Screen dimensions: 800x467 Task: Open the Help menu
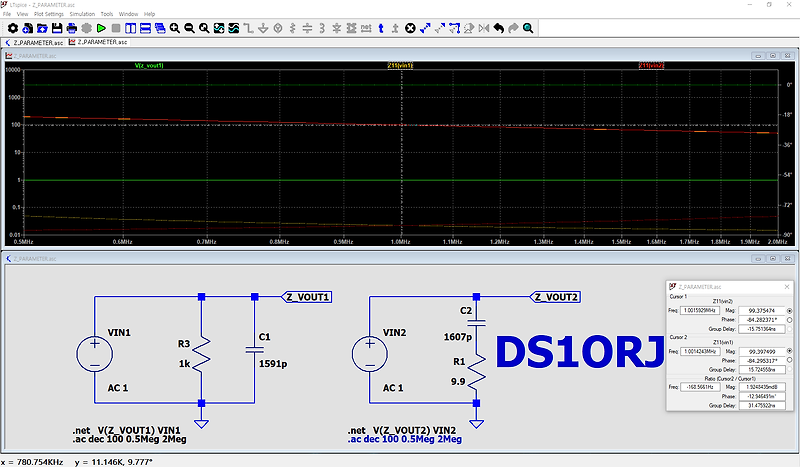(x=149, y=14)
